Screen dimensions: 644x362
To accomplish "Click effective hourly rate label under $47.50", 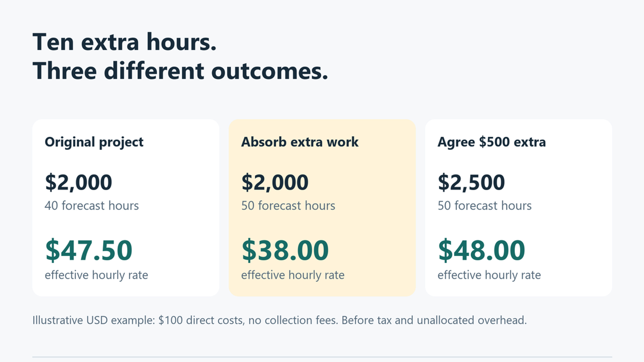I will point(96,275).
